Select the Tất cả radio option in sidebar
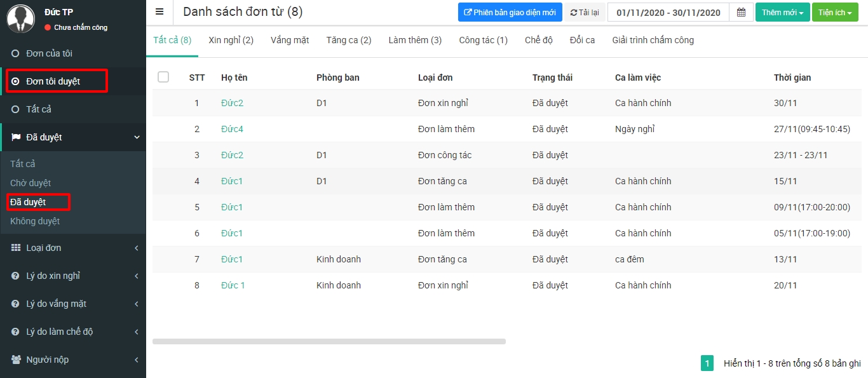Image resolution: width=868 pixels, height=378 pixels. click(x=16, y=109)
